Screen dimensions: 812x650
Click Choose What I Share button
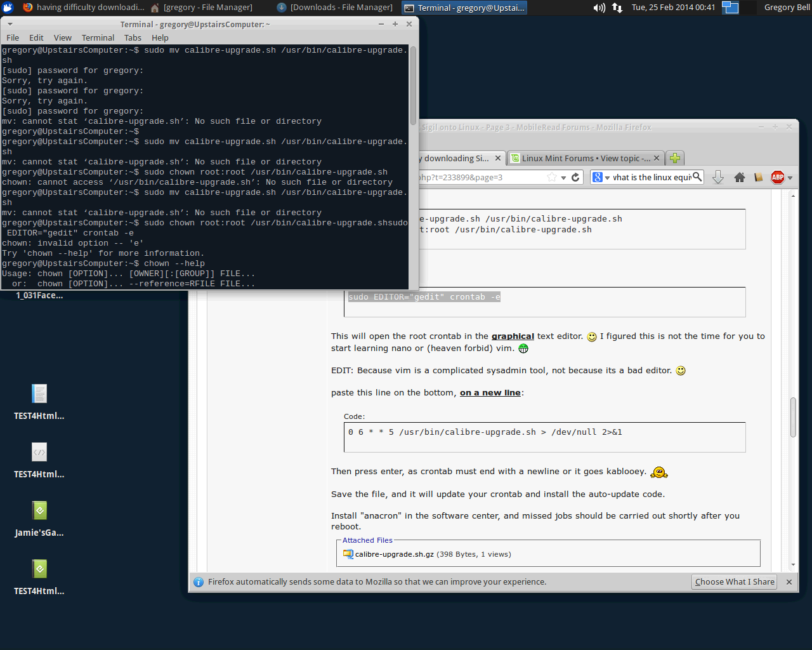(734, 581)
